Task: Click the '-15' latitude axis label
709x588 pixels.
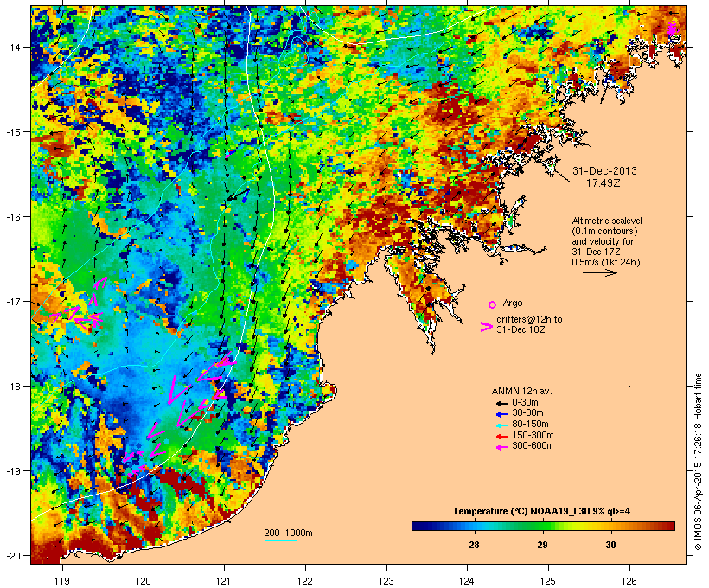Action: click(x=12, y=132)
